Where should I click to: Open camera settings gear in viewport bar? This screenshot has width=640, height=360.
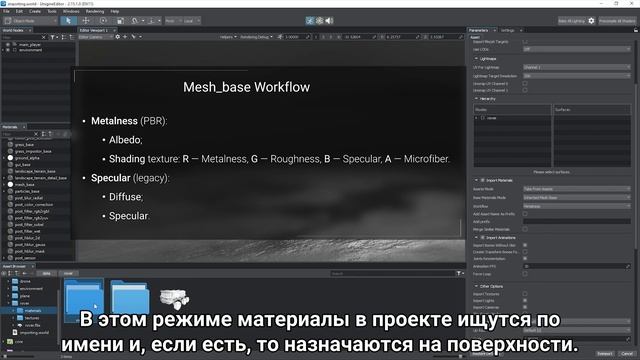pyautogui.click(x=118, y=37)
